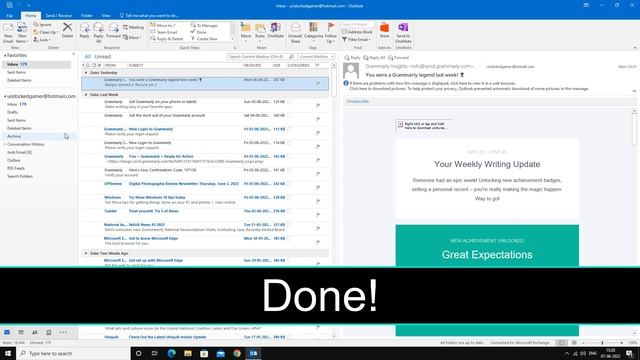Image resolution: width=640 pixels, height=360 pixels.
Task: Open the Address Book
Action: [357, 32]
